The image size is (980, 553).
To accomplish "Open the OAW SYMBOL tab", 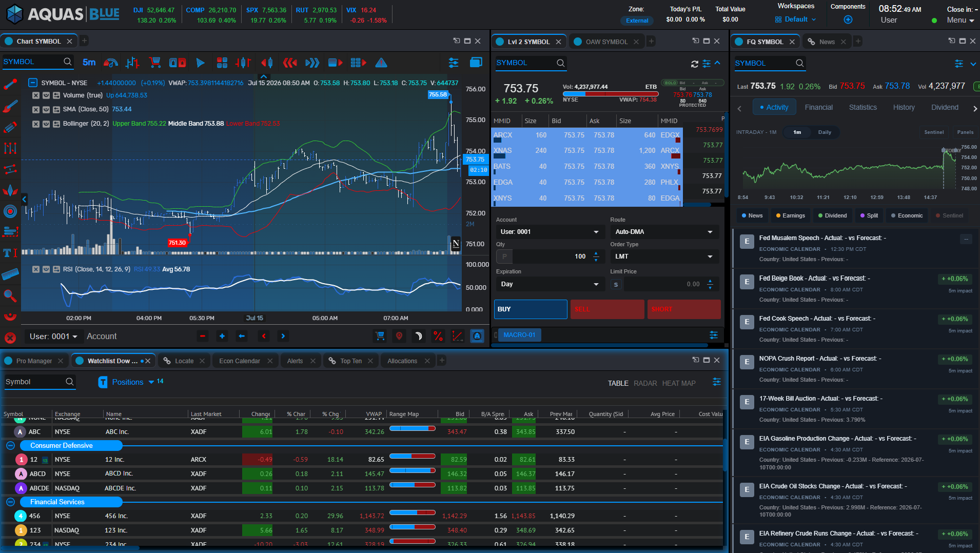I will [606, 42].
